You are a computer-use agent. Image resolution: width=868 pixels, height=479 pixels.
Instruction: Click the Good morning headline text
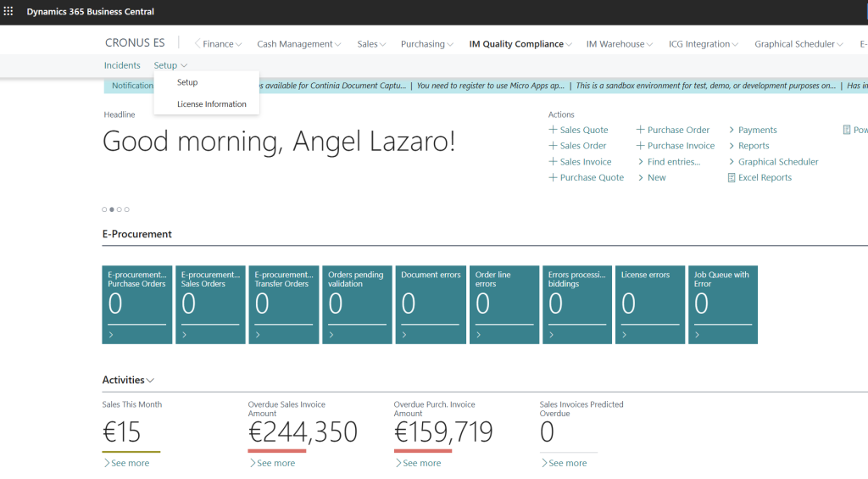tap(279, 142)
